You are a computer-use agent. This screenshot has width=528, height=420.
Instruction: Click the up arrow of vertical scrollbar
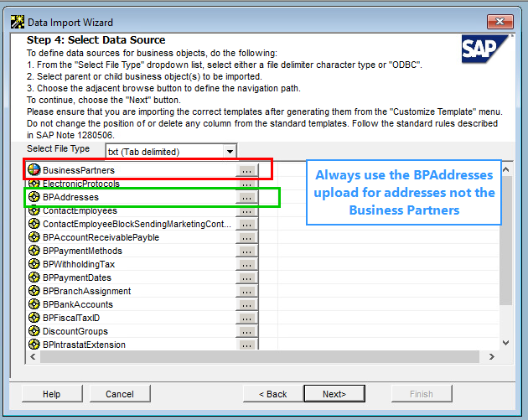click(505, 169)
